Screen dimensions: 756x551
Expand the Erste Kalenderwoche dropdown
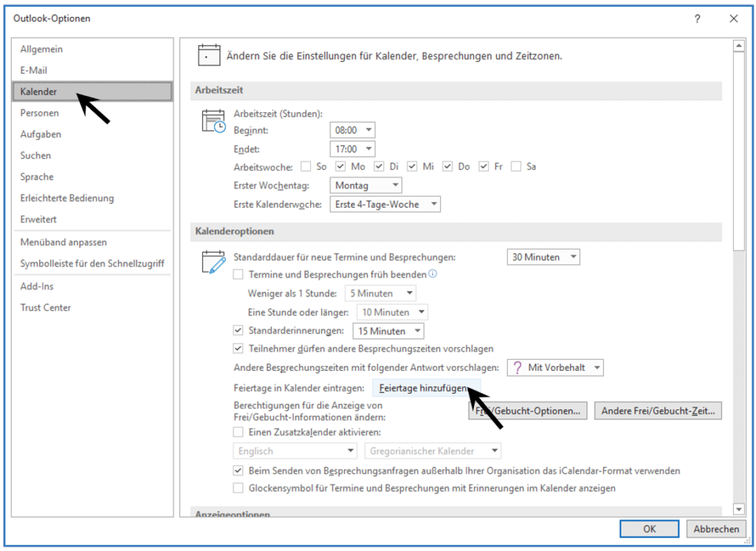point(385,204)
